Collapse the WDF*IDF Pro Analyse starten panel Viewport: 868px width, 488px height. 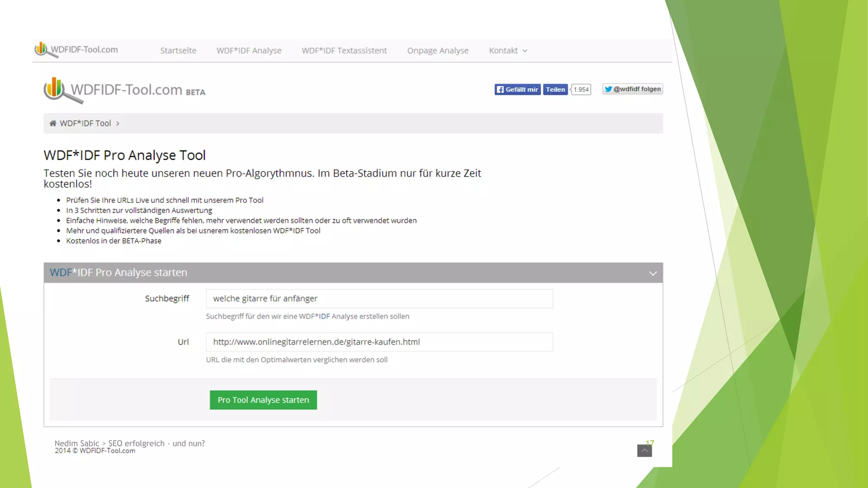point(653,273)
